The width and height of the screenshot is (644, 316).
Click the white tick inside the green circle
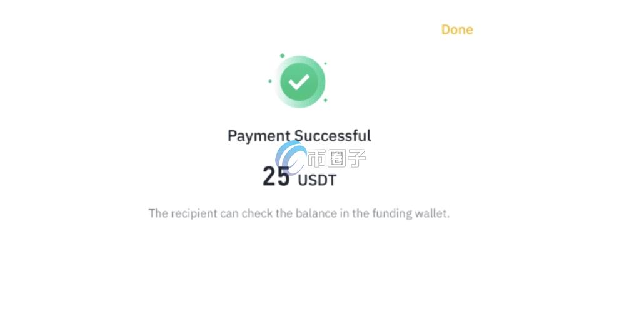[299, 81]
